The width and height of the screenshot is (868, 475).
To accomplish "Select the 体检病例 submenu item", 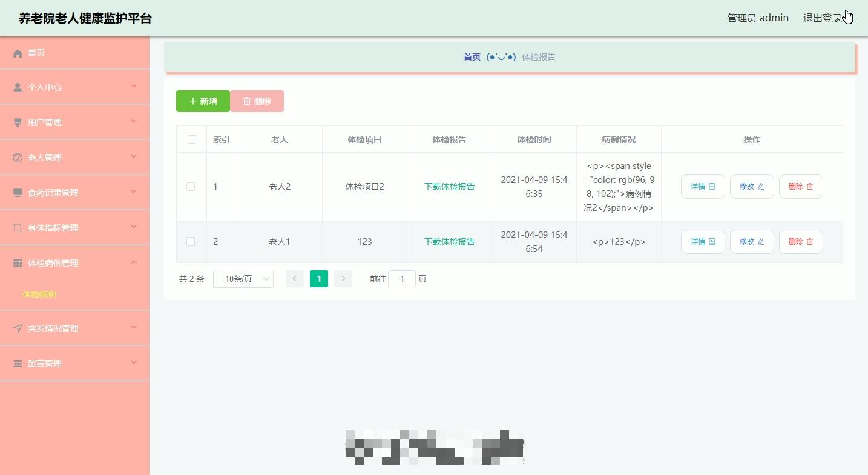I will pyautogui.click(x=39, y=294).
